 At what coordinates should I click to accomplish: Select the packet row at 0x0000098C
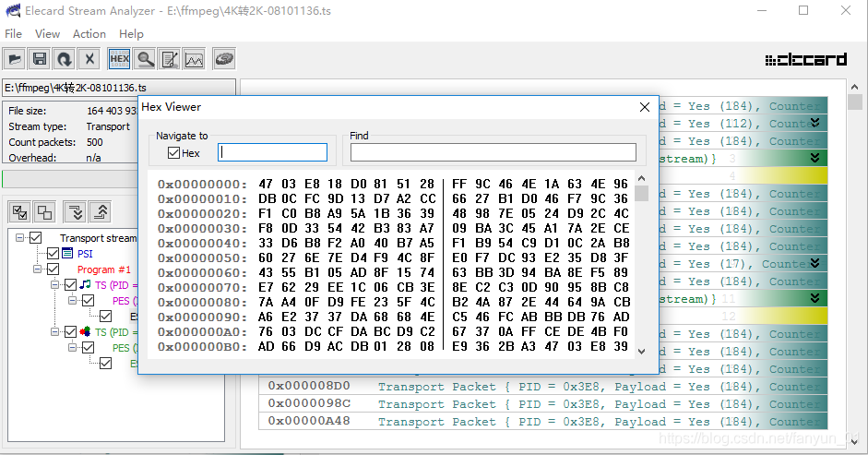click(x=543, y=404)
